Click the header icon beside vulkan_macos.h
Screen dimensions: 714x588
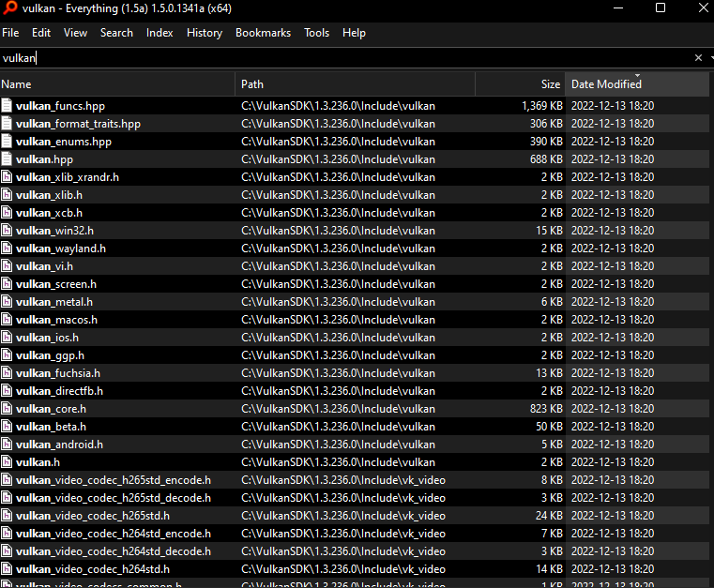[x=7, y=319]
